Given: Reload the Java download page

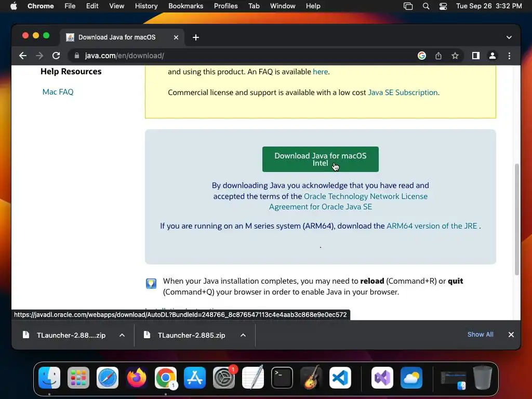Looking at the screenshot, I should 56,56.
